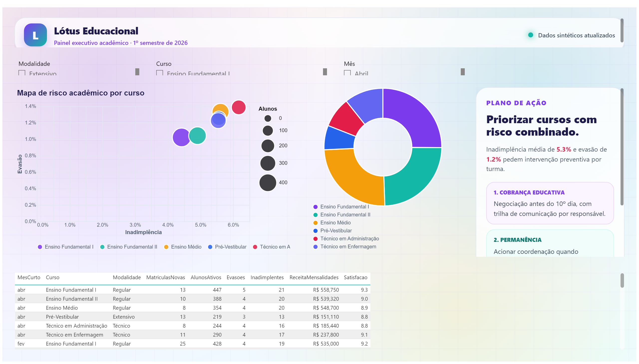Check the Ensino Fundamental I curso checkbox

click(x=160, y=73)
